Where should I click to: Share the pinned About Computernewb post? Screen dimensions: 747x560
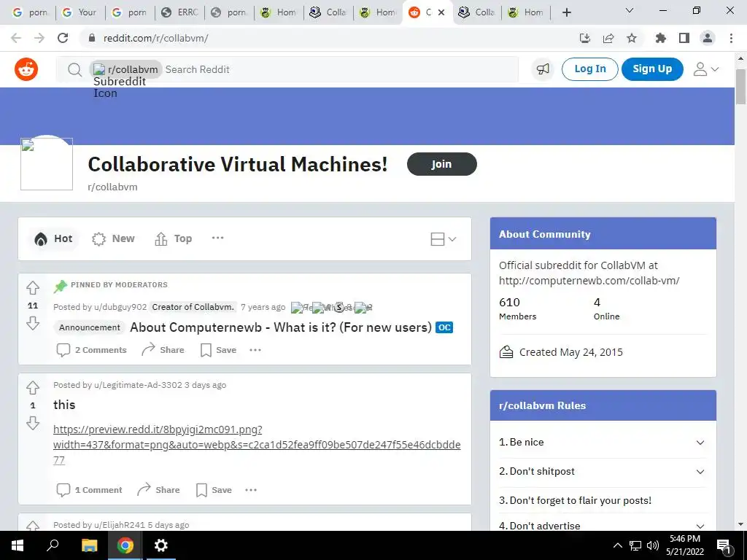(163, 350)
